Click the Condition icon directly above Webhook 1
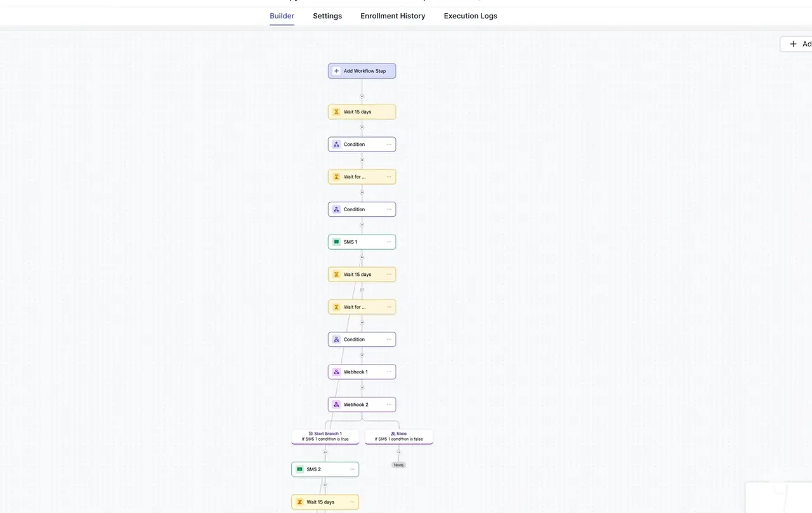The height and width of the screenshot is (513, 812). pyautogui.click(x=336, y=340)
